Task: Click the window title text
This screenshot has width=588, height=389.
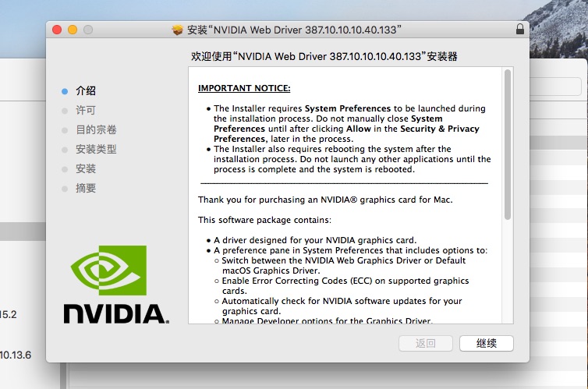Action: click(x=294, y=30)
